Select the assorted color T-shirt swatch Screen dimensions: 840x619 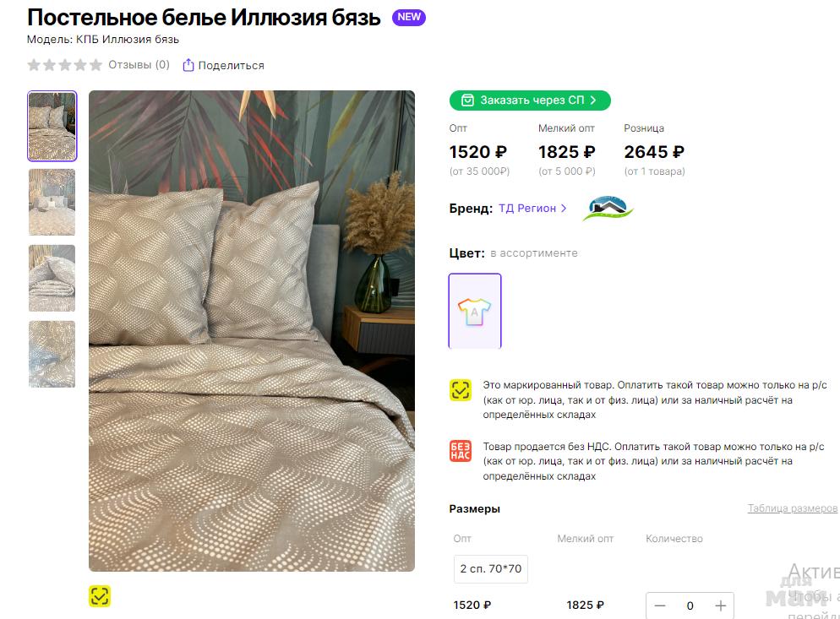point(475,311)
